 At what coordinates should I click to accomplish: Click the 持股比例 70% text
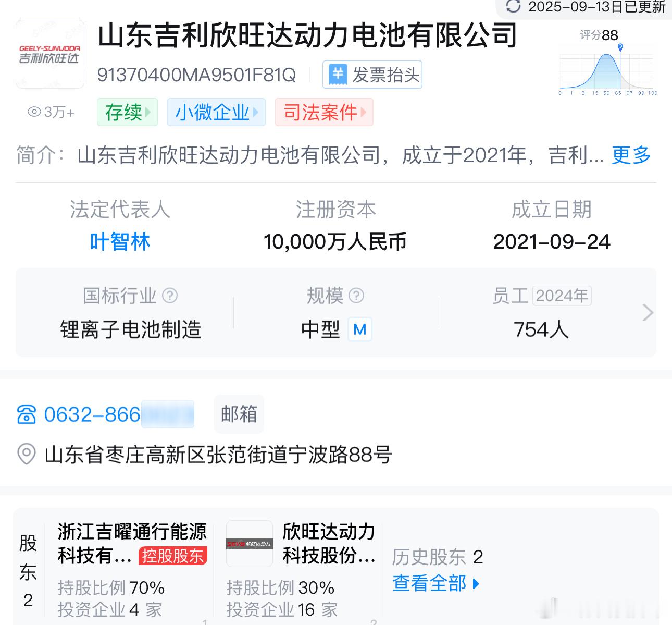(x=111, y=587)
